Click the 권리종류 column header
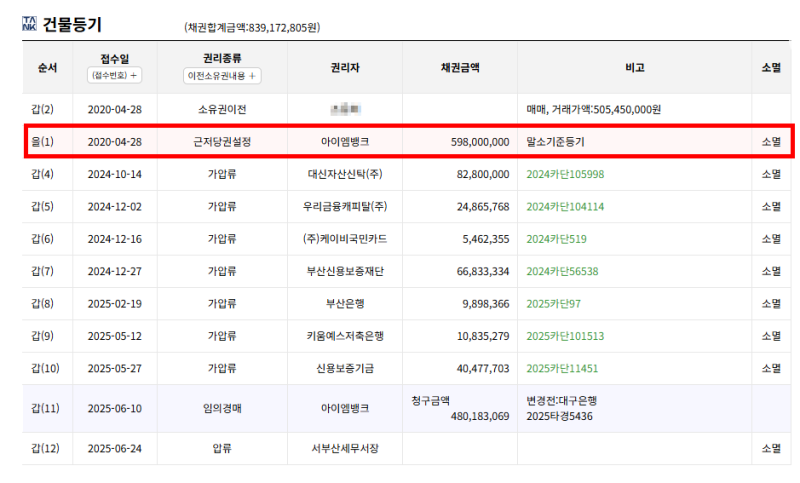The width and height of the screenshot is (800, 483). [222, 59]
